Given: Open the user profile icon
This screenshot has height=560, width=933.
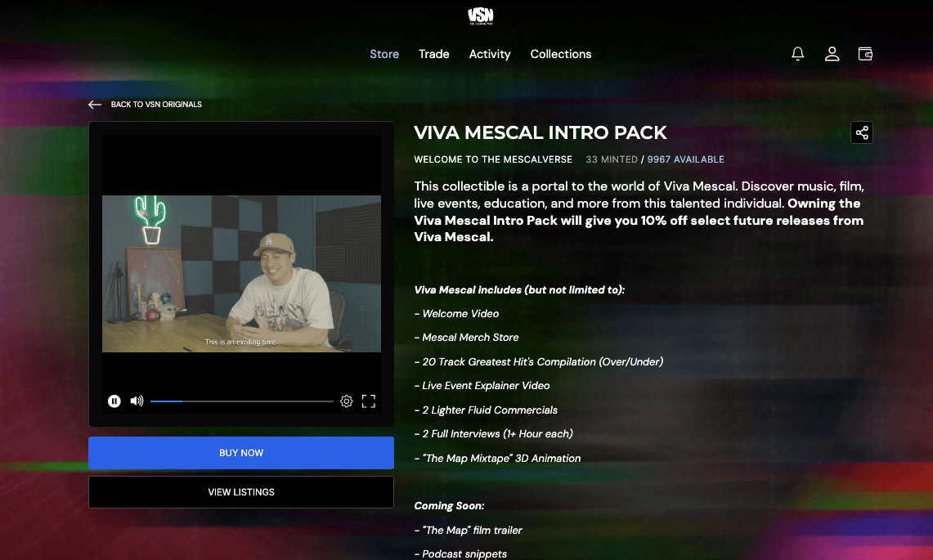Looking at the screenshot, I should click(832, 54).
